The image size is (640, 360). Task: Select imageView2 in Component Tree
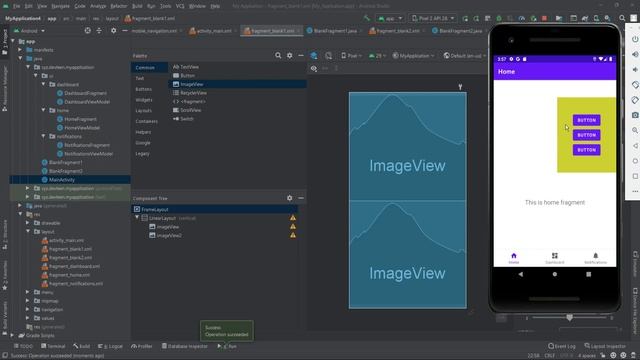click(169, 236)
